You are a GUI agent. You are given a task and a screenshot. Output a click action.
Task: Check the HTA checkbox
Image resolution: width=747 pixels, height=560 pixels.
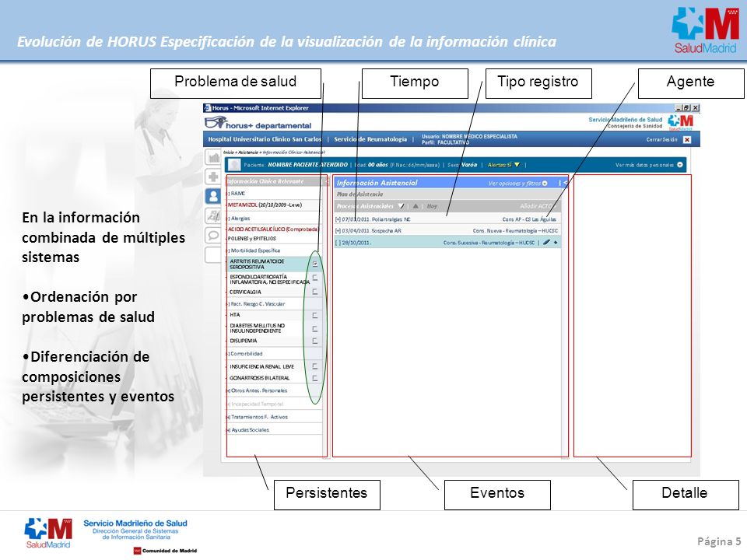(315, 315)
